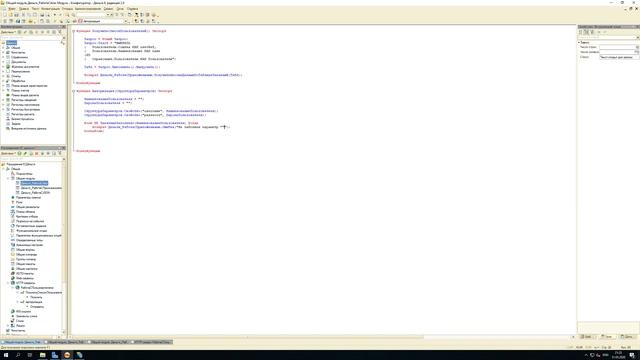This screenshot has height=360, width=640.
Task: Open the Администрирование menu
Action: click(88, 9)
